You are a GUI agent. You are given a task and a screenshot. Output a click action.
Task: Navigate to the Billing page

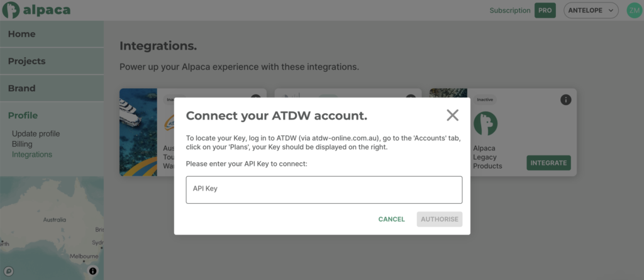[x=22, y=144]
